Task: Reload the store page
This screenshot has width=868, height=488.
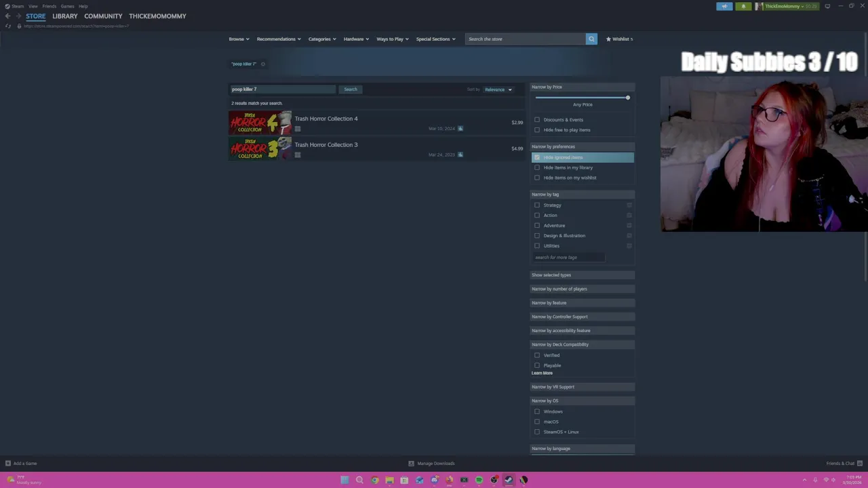Action: tap(8, 26)
